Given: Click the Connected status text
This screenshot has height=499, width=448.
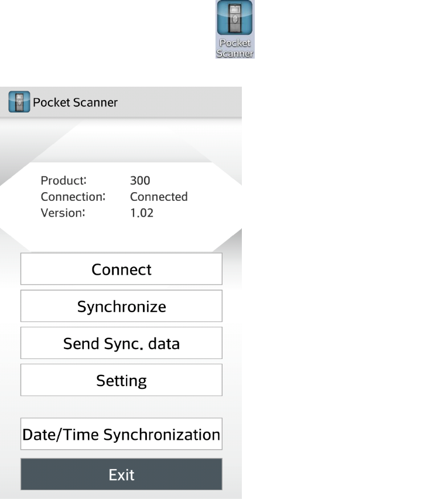Looking at the screenshot, I should [159, 197].
